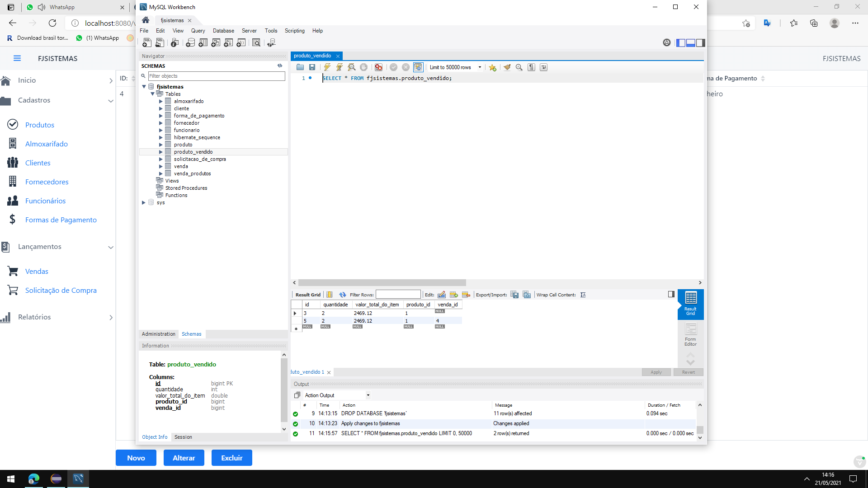Select the Result Grid view button
Image resolution: width=868 pixels, height=488 pixels.
pos(690,304)
